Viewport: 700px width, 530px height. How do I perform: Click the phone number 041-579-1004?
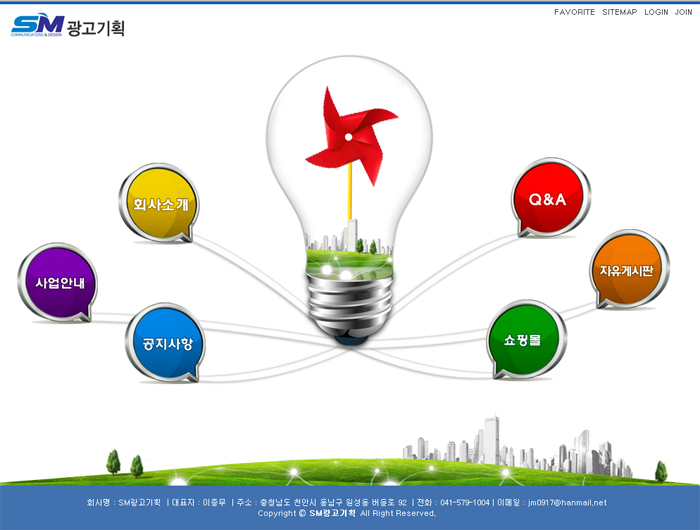465,502
